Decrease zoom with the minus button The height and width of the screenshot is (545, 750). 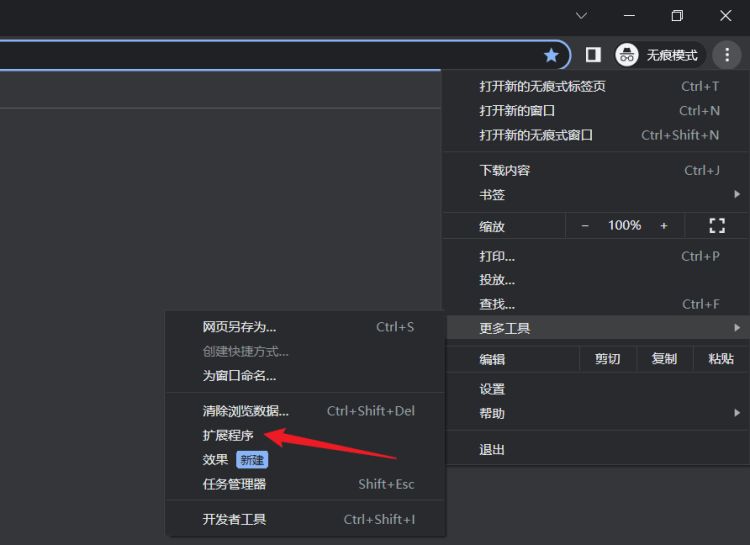pyautogui.click(x=585, y=225)
